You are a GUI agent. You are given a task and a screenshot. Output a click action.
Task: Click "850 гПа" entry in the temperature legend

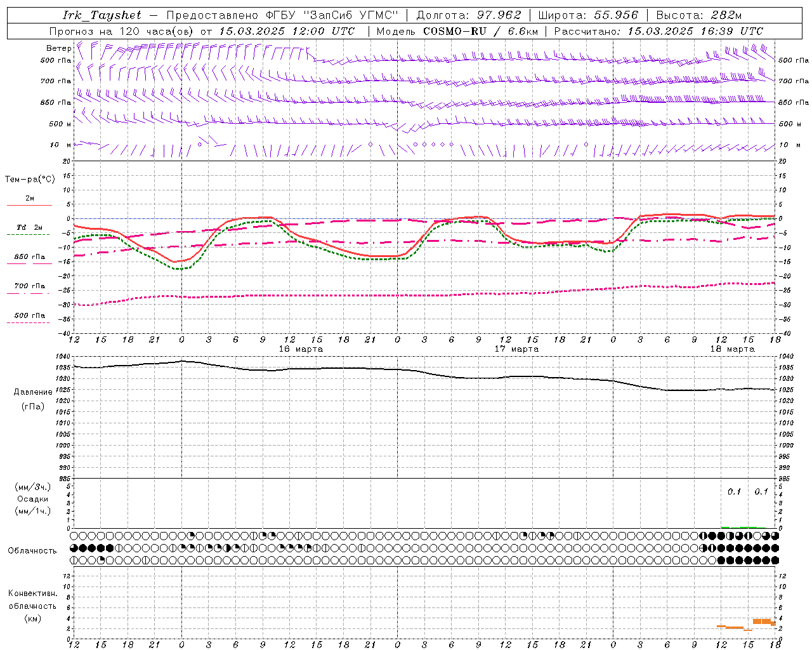29,257
